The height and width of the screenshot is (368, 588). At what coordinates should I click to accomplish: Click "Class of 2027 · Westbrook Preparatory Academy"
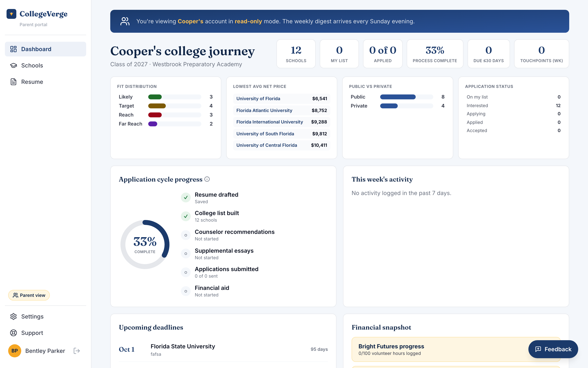click(x=176, y=64)
